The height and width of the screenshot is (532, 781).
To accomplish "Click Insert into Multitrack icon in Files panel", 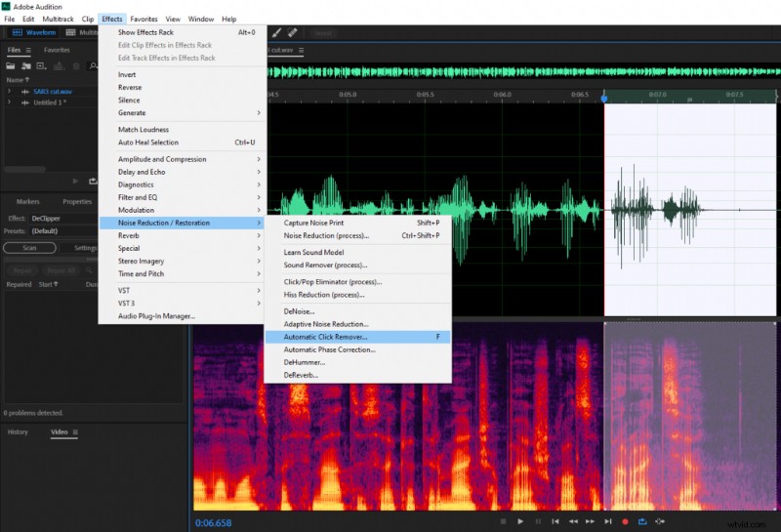I will pyautogui.click(x=59, y=65).
